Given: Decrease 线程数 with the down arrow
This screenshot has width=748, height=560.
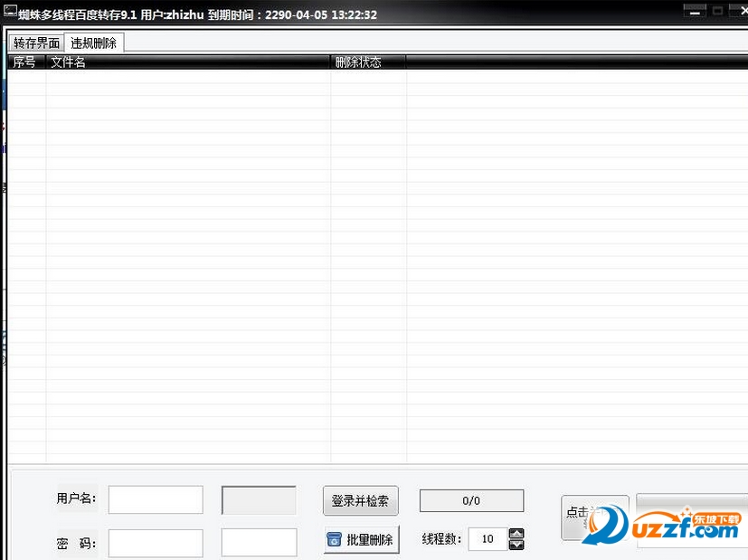Looking at the screenshot, I should tap(516, 545).
